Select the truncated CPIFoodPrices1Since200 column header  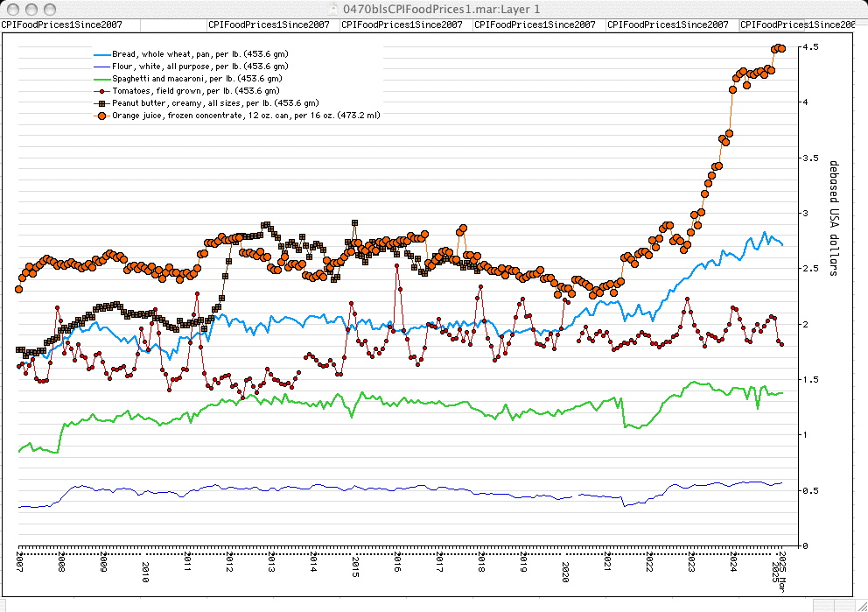797,25
